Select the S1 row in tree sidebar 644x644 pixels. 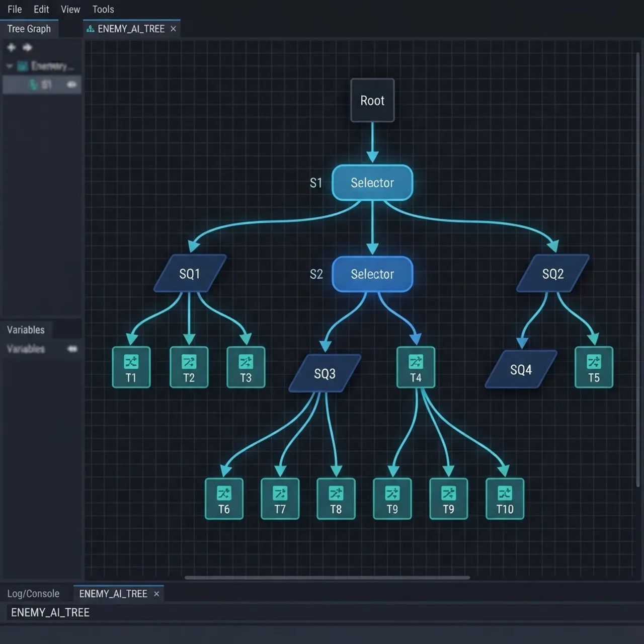point(42,85)
